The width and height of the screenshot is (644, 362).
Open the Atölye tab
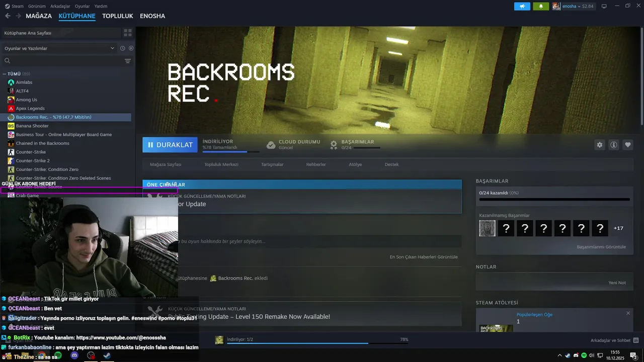click(355, 164)
